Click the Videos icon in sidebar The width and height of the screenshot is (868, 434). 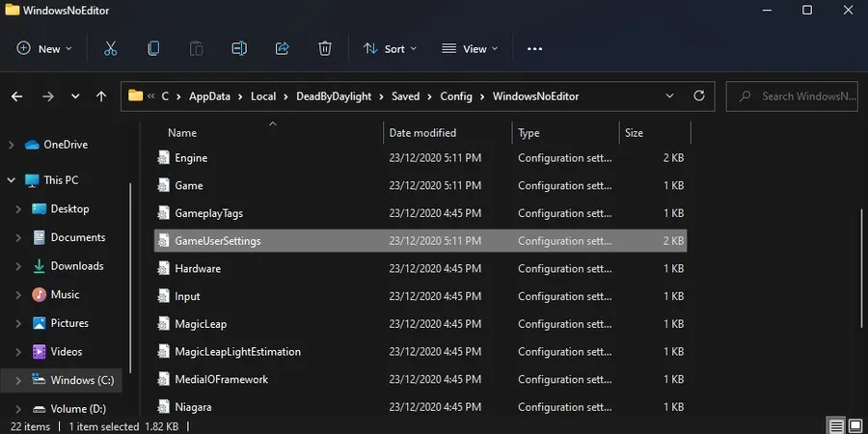39,351
